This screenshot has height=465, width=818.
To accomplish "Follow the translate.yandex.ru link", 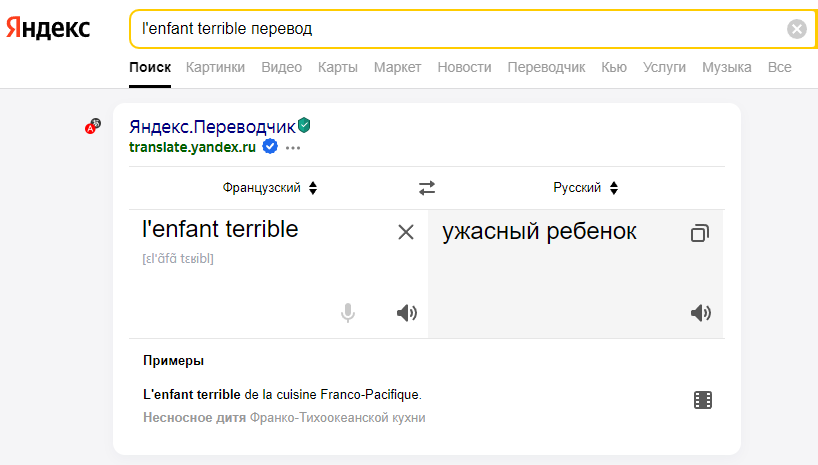I will pos(193,147).
